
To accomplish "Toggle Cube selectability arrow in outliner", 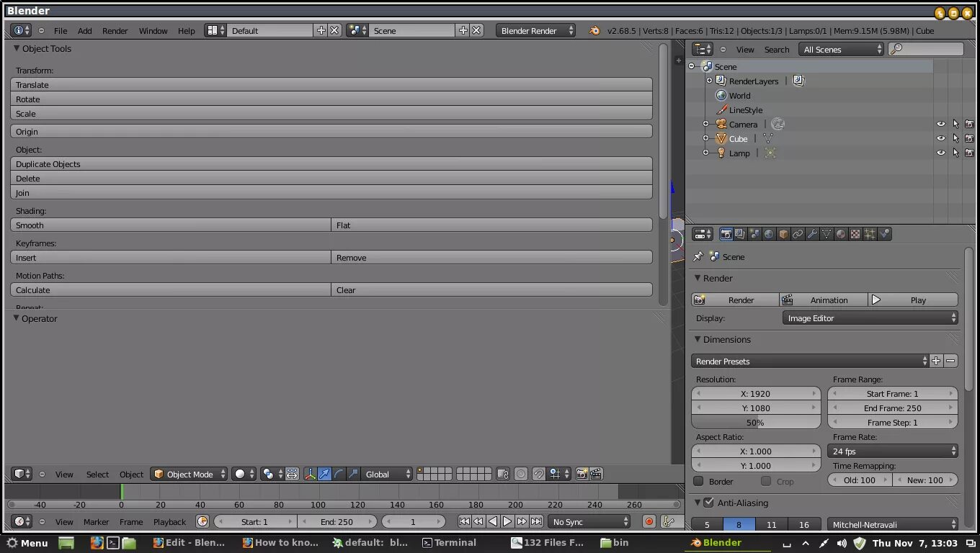I will [955, 139].
